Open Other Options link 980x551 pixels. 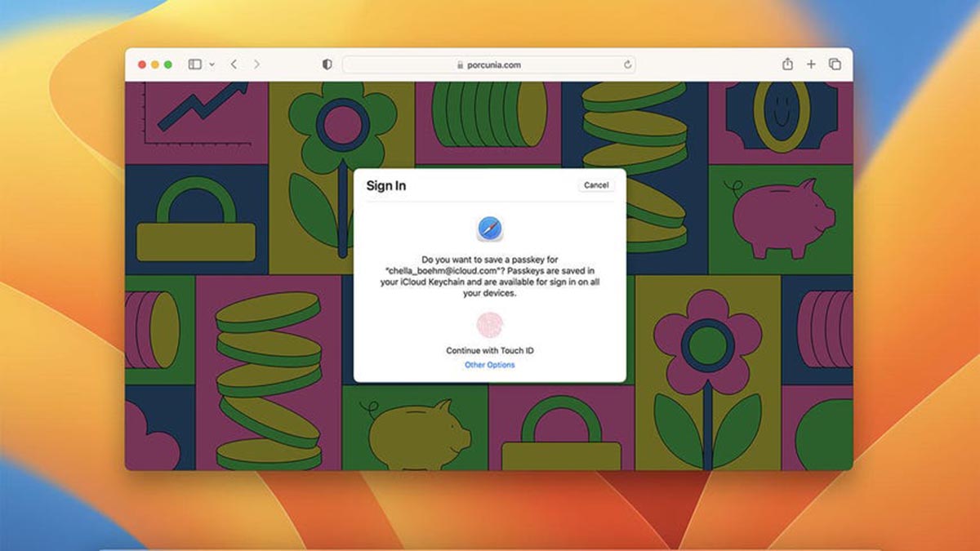[x=490, y=365]
